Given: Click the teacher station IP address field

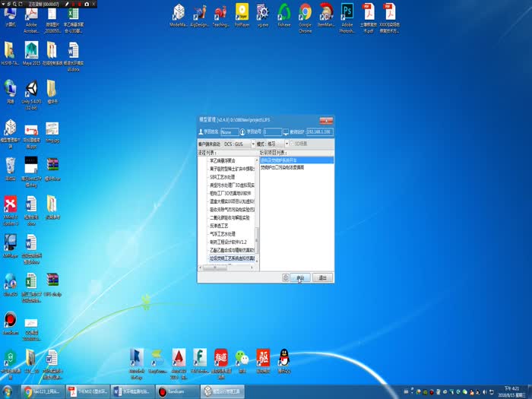Looking at the screenshot, I should pyautogui.click(x=318, y=132).
